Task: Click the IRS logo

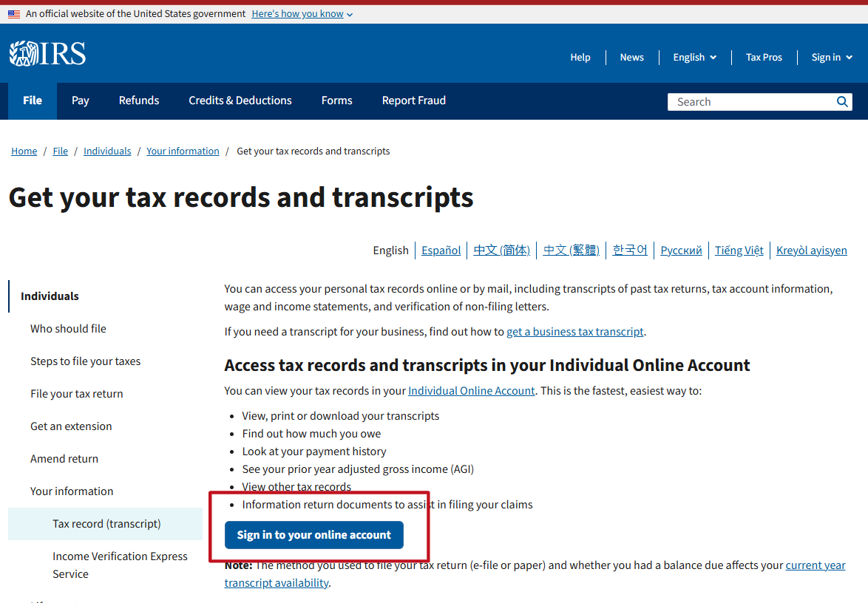Action: [x=47, y=54]
